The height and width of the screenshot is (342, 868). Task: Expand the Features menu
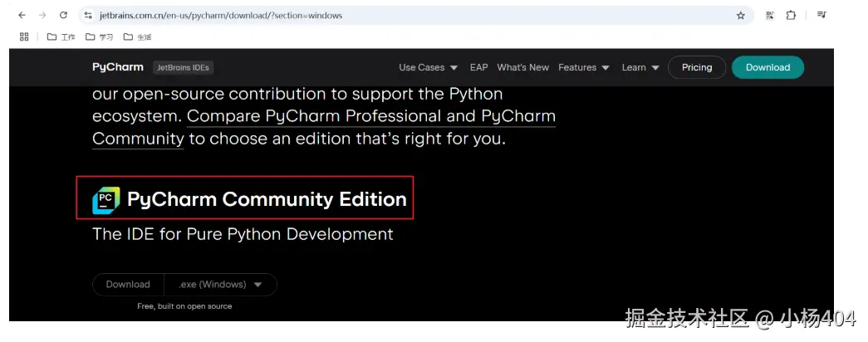[583, 67]
